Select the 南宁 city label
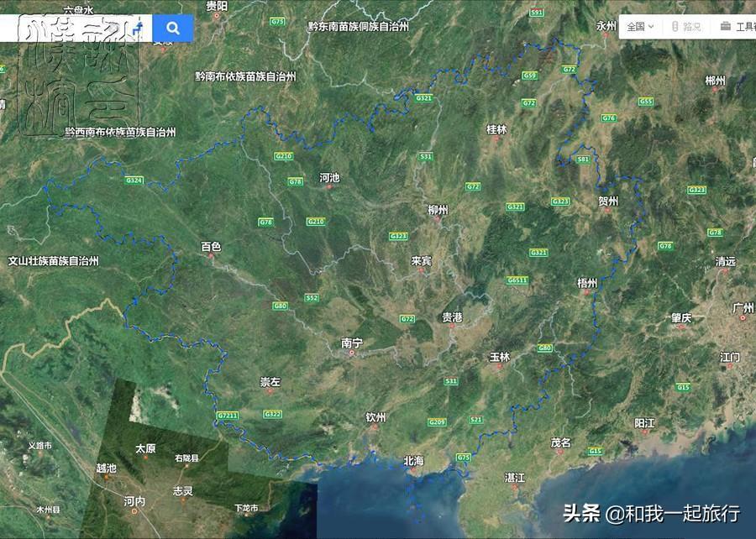 click(352, 343)
